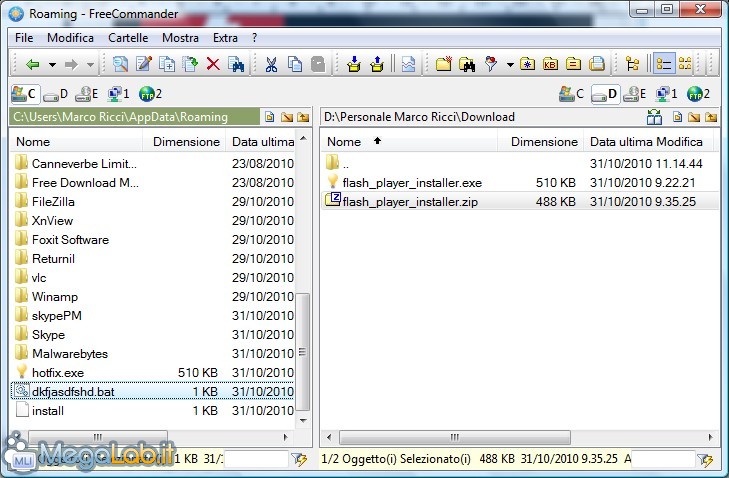Sort right panel by Data ultima Modifica
729x478 pixels.
(x=648, y=141)
